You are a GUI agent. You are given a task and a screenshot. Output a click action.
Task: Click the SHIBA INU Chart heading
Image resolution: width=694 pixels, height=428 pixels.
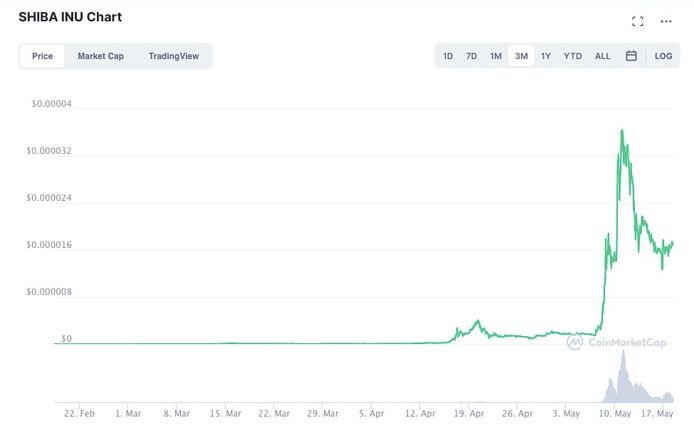click(70, 17)
